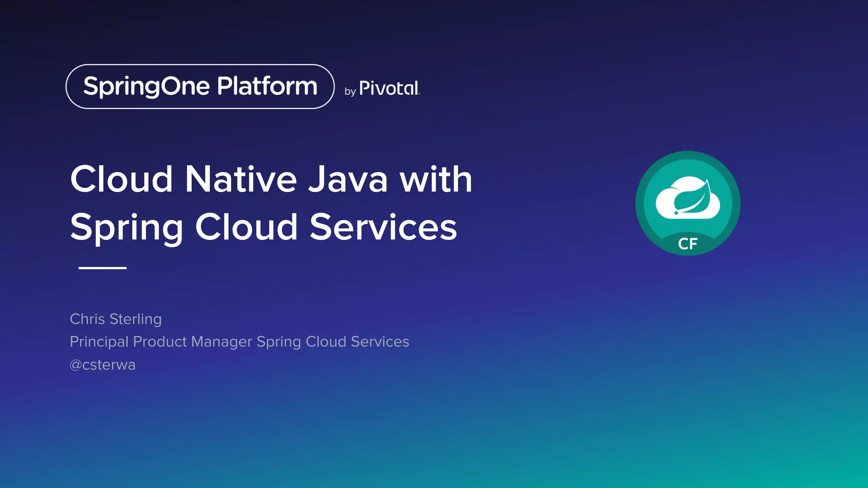Click the small 'by' text before Pivotal
868x488 pixels.
coord(350,91)
